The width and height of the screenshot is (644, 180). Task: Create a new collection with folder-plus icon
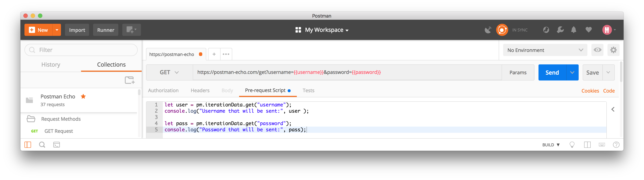click(130, 80)
